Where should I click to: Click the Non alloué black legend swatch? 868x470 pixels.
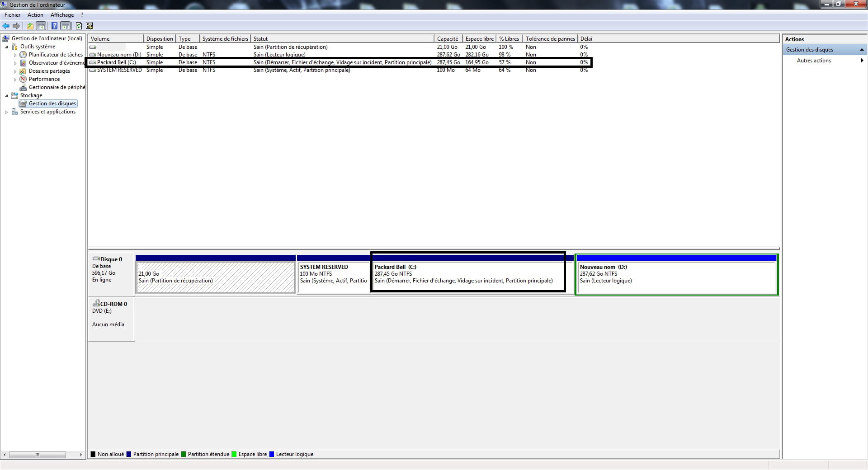[93, 454]
